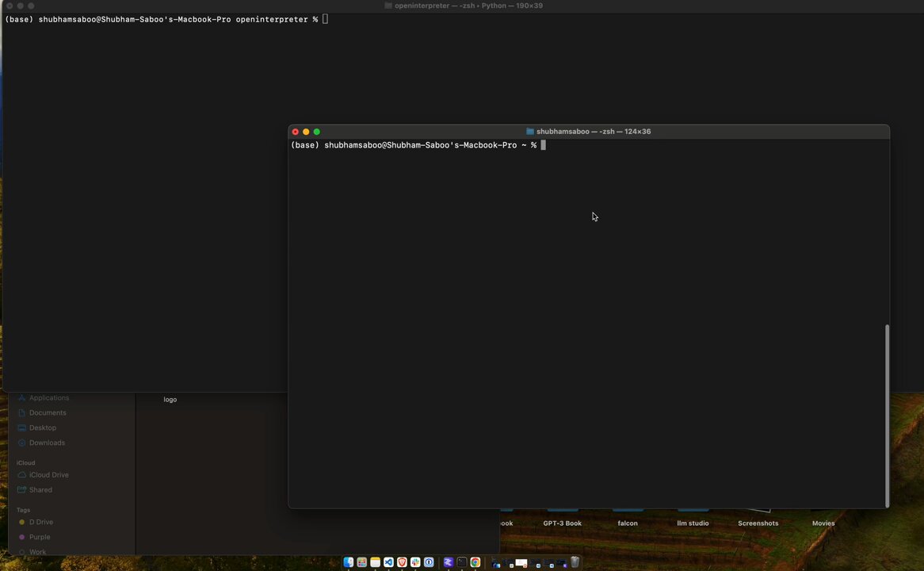
Task: Select the Screenshots desktop folder
Action: [758, 523]
